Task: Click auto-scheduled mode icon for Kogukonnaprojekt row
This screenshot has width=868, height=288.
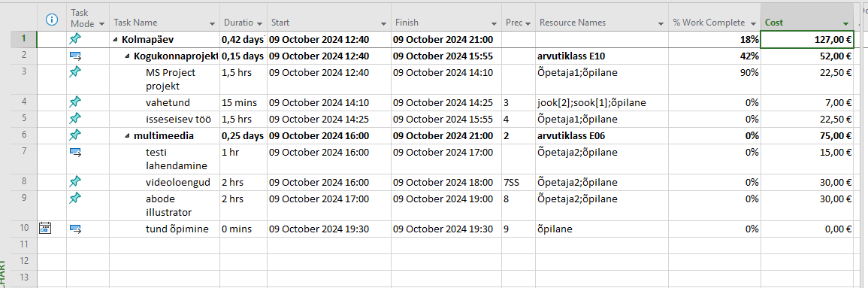Action: [x=75, y=56]
